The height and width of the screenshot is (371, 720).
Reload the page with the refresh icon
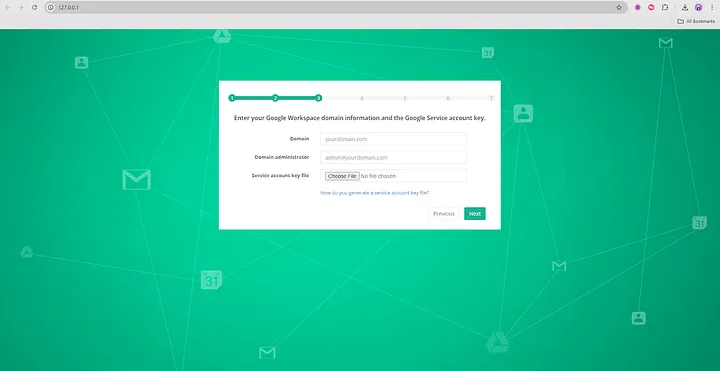click(x=34, y=7)
